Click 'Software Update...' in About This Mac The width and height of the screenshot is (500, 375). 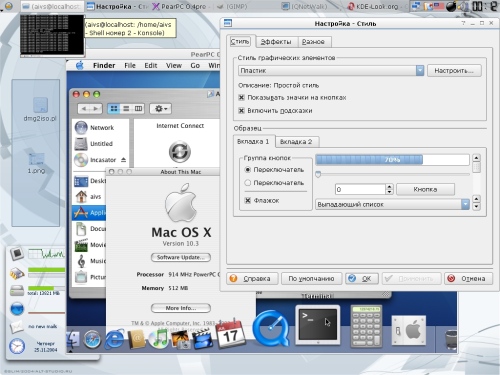click(181, 257)
